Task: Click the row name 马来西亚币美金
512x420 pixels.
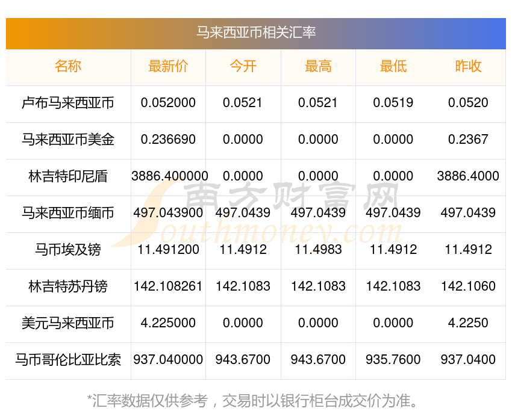Action: click(x=68, y=140)
